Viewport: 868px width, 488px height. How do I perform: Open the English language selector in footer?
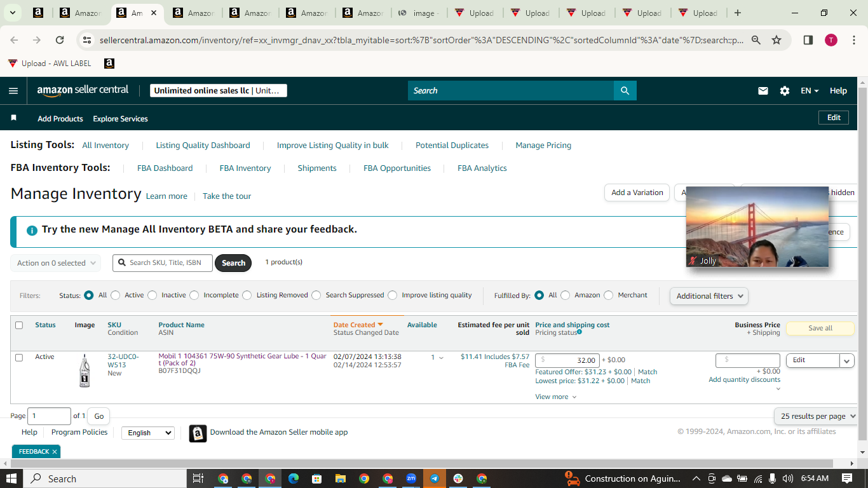147,433
